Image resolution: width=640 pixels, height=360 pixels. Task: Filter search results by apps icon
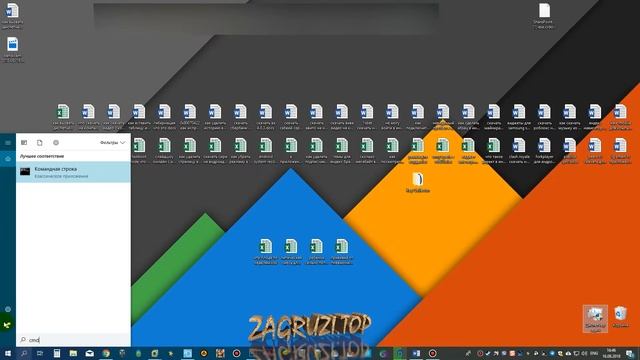click(24, 142)
